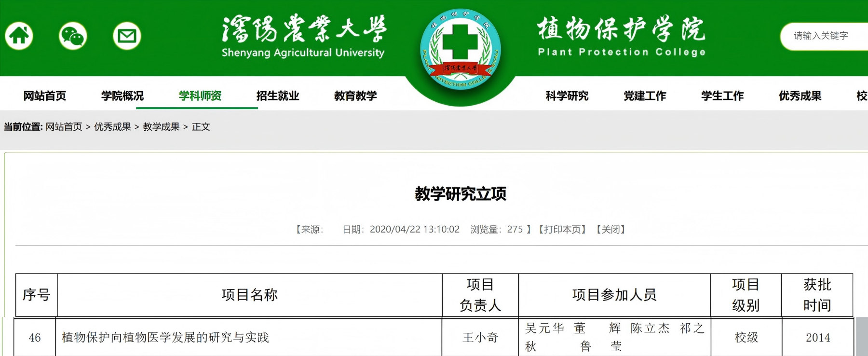Click the home icon in header
The height and width of the screenshot is (356, 868).
(19, 36)
